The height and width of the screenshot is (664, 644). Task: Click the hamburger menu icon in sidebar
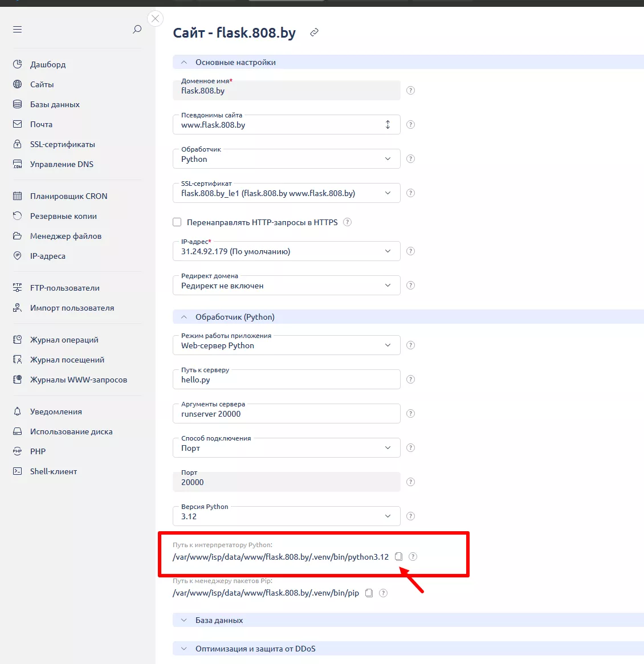click(x=18, y=29)
